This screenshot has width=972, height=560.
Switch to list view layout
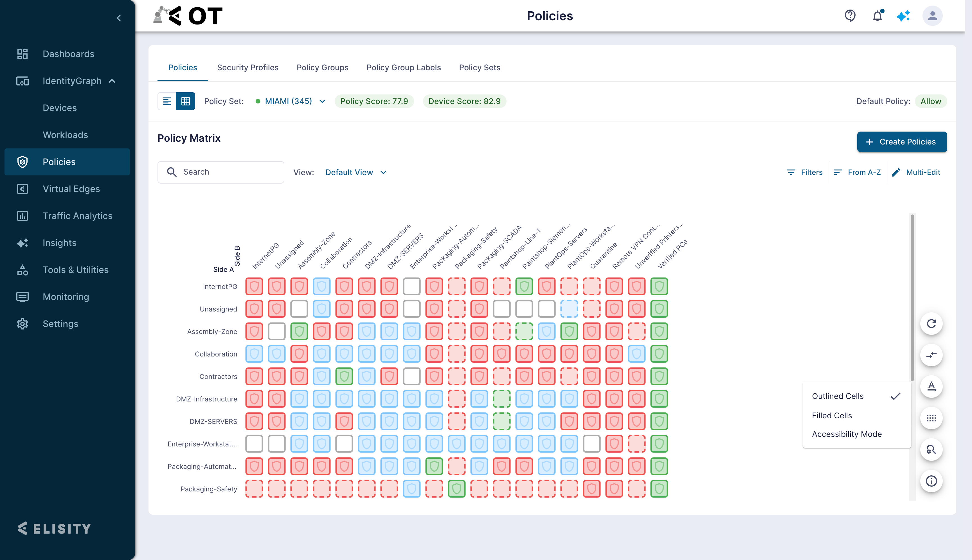[x=166, y=101]
